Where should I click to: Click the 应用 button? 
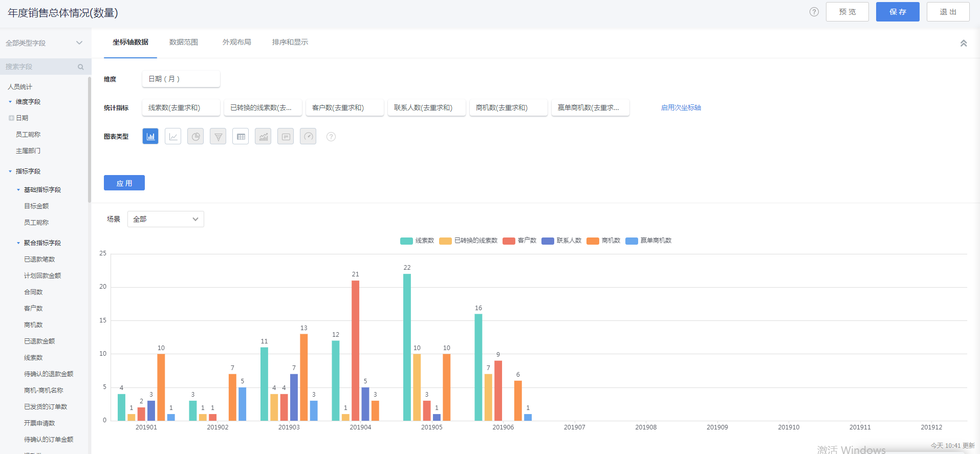click(124, 183)
